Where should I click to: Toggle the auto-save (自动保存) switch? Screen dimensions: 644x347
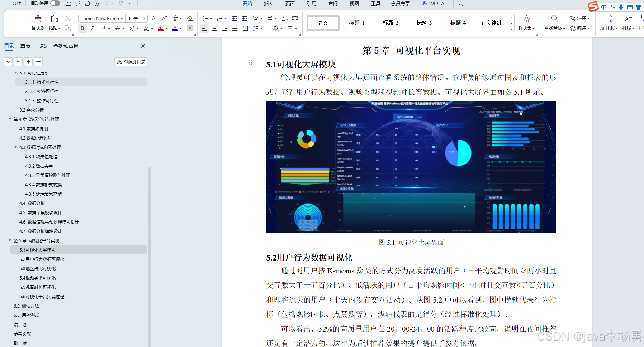(55, 3)
